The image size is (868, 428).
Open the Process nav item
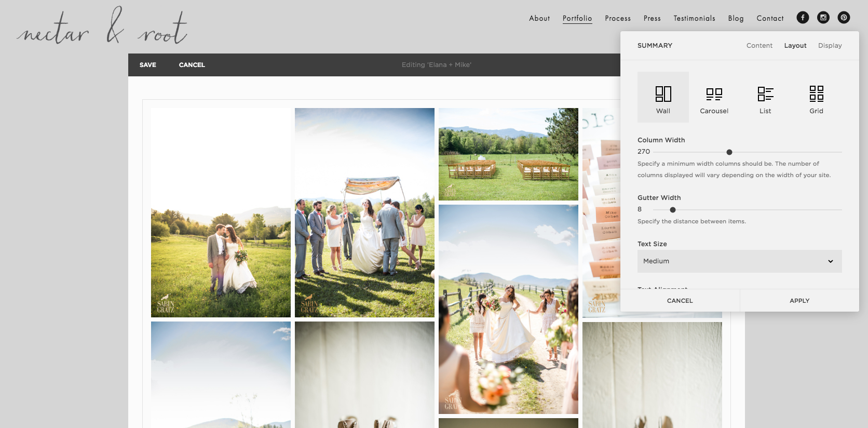tap(618, 18)
